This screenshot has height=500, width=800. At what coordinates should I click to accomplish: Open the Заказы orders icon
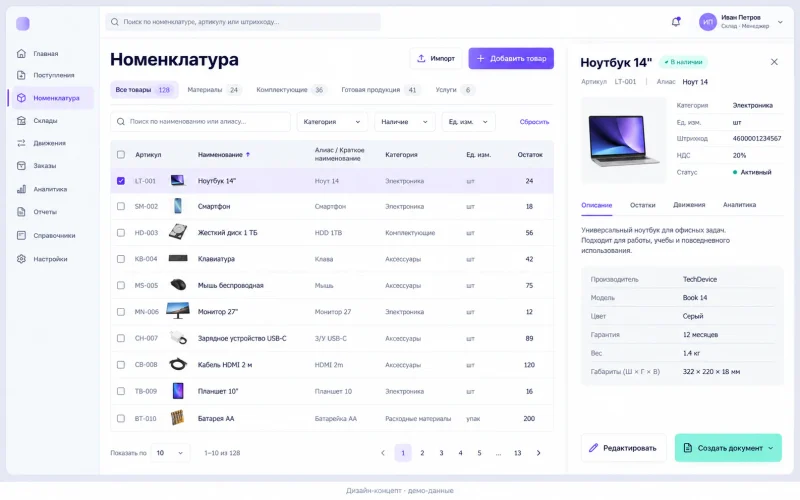pyautogui.click(x=21, y=165)
